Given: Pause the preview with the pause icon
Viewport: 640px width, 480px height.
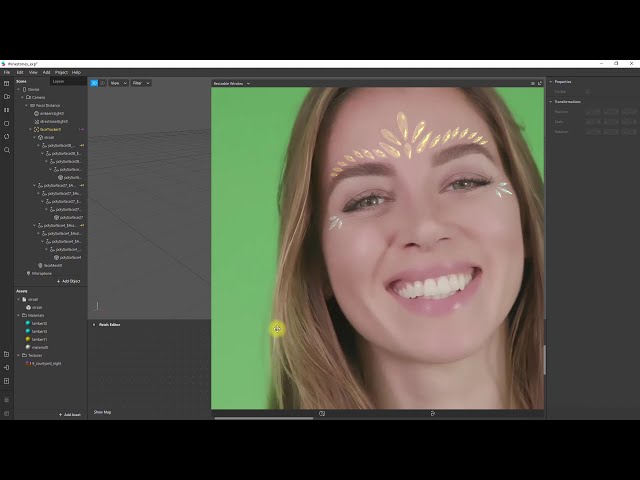Looking at the screenshot, I should [7, 110].
